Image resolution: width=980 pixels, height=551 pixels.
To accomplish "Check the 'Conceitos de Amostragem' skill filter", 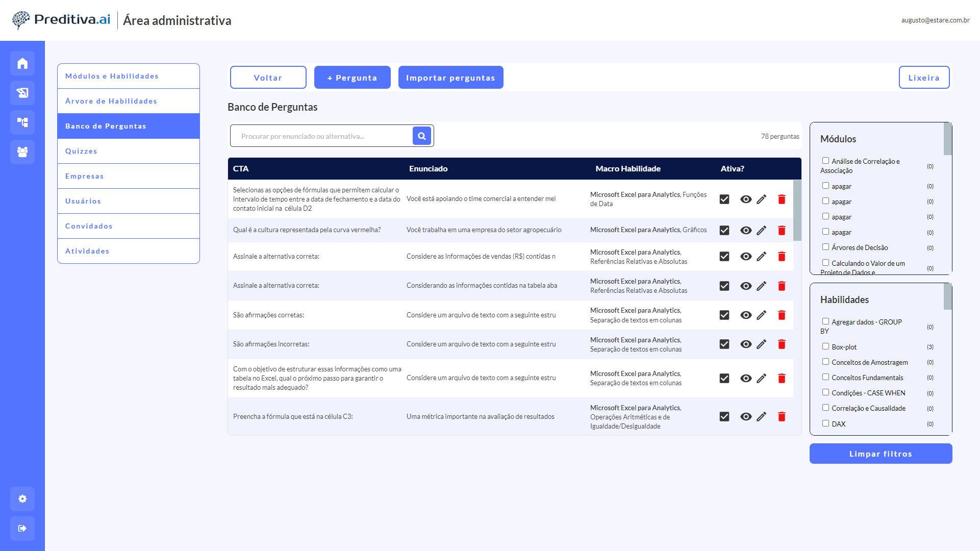I will pyautogui.click(x=825, y=362).
